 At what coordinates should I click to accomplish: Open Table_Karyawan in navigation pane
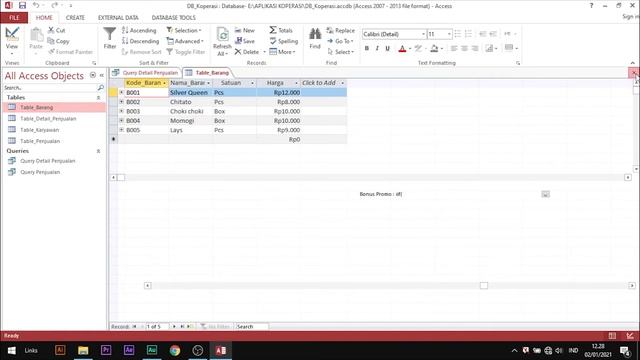pos(40,130)
